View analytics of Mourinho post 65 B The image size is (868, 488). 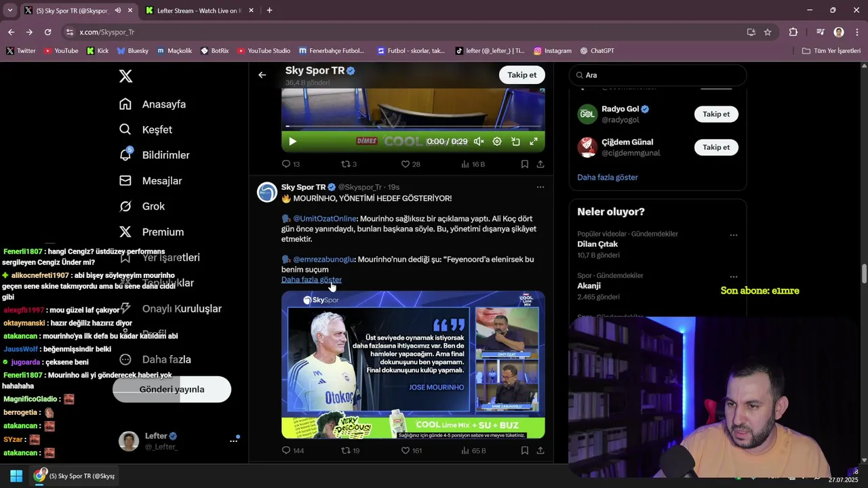click(473, 450)
